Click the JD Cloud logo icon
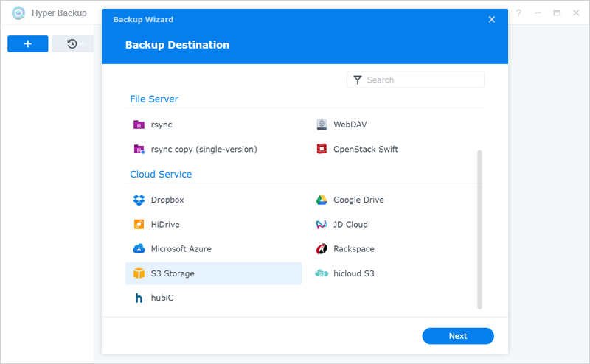 pyautogui.click(x=322, y=225)
